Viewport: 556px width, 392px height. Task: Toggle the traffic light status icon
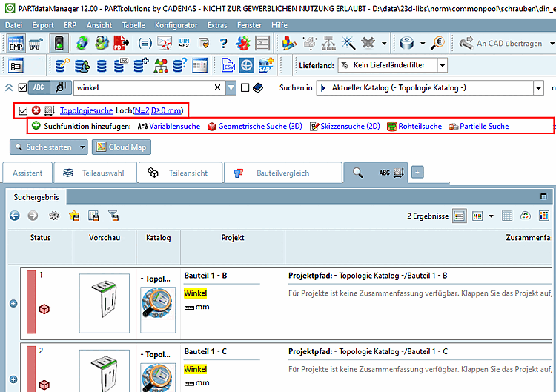59,44
